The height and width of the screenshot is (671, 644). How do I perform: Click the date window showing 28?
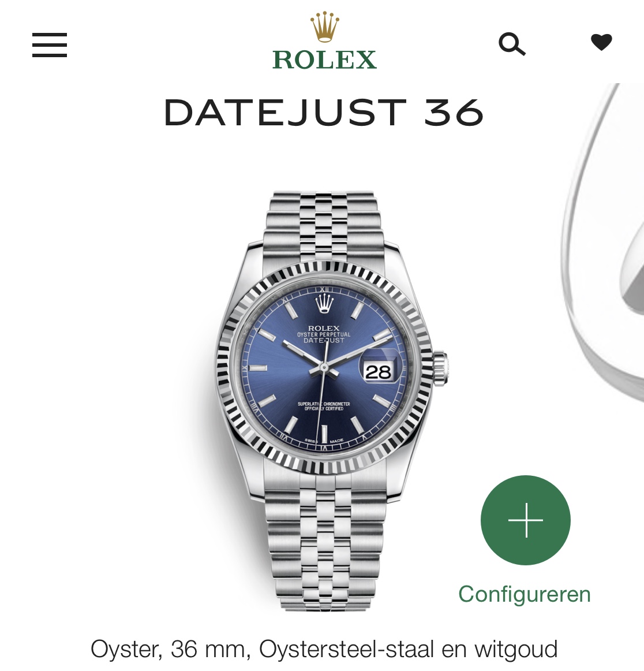[378, 371]
